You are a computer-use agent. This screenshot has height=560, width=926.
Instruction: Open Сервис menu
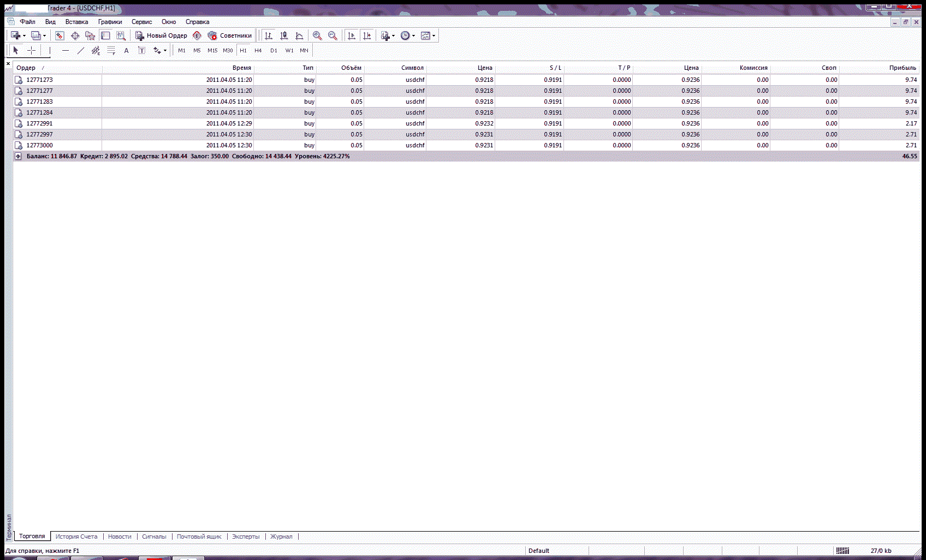142,22
